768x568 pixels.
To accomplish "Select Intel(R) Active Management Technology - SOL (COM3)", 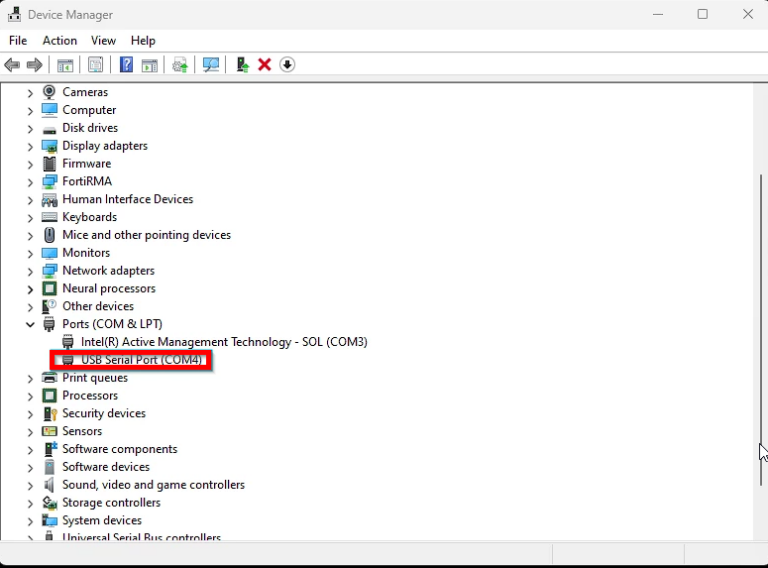I will click(x=224, y=342).
